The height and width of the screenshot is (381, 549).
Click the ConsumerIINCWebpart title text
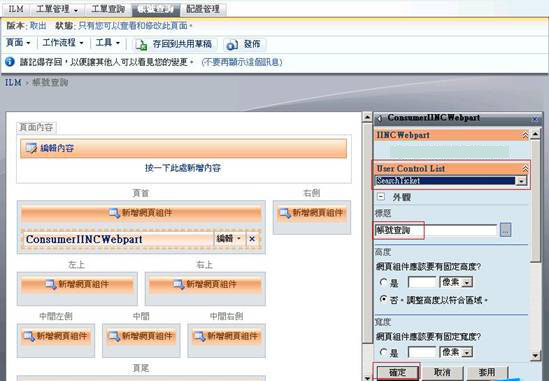click(84, 239)
